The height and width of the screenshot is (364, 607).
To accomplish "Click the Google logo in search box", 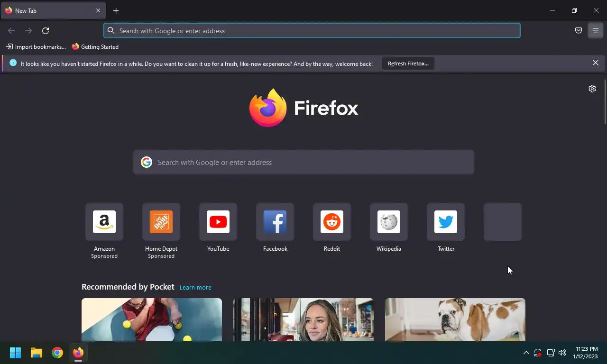I will coord(147,162).
